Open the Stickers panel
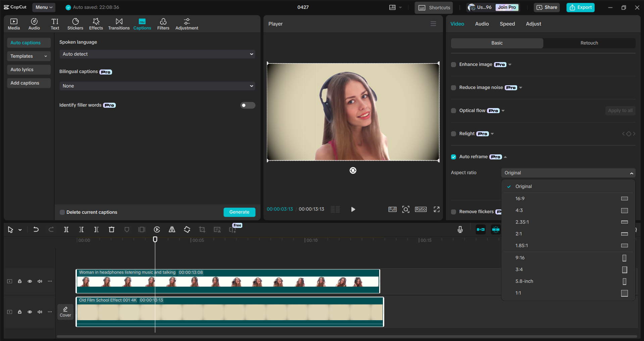 pyautogui.click(x=75, y=23)
